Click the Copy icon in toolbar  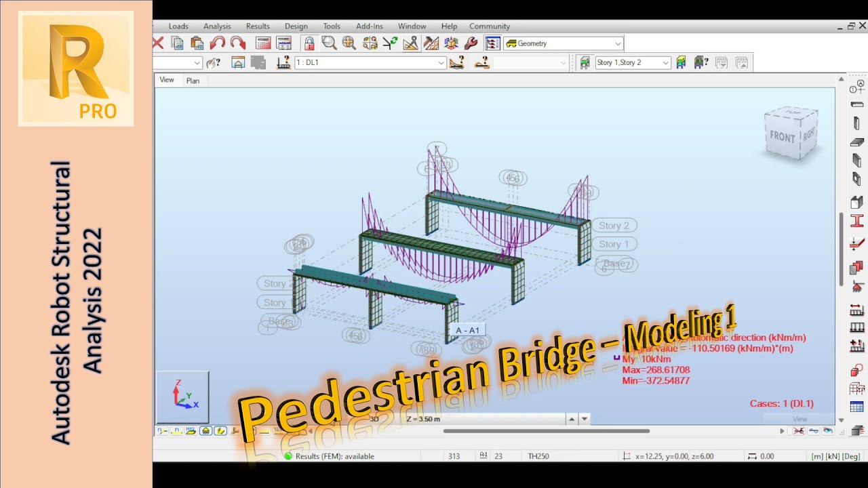(178, 43)
